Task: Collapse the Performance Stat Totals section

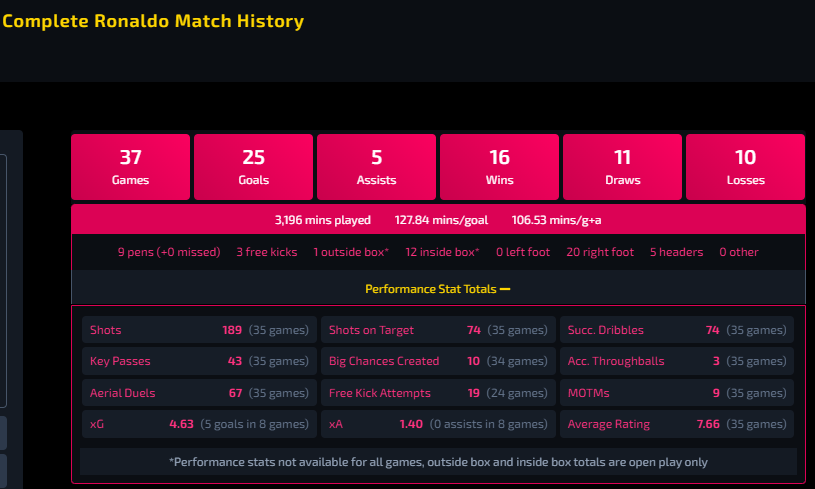Action: [x=438, y=289]
